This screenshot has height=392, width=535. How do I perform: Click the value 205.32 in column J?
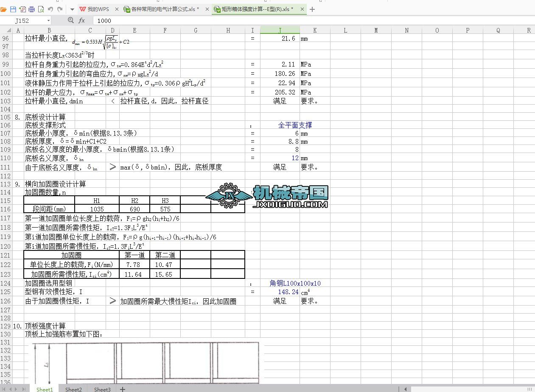tap(285, 92)
